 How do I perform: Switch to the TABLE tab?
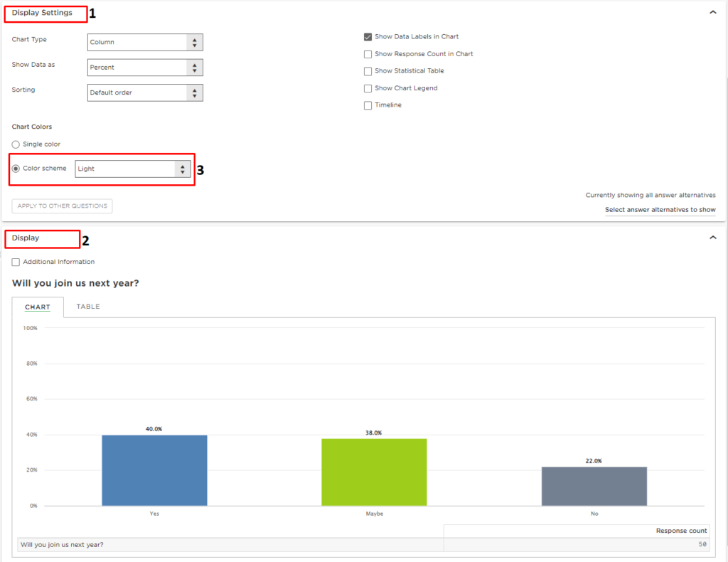coord(87,307)
